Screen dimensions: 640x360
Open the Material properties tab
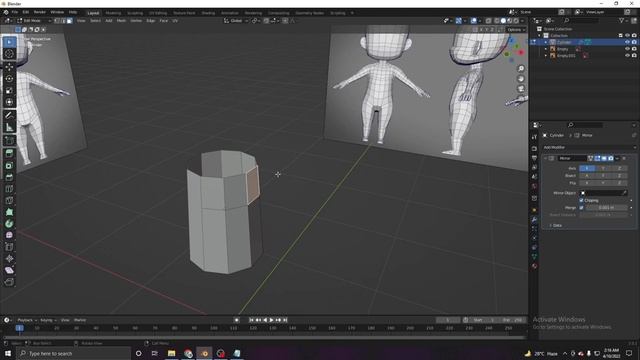(x=534, y=266)
